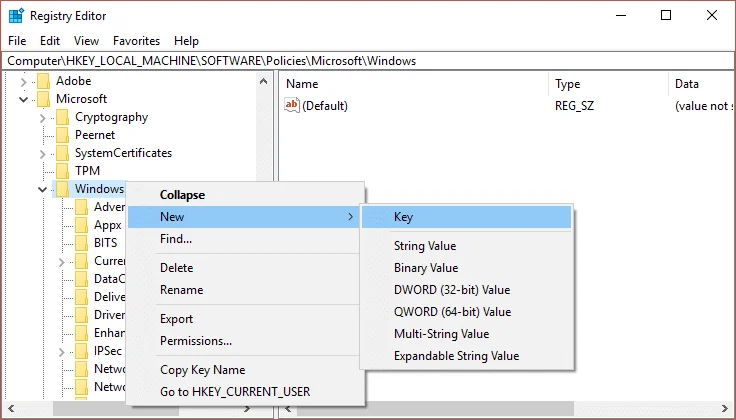Select the Microsoft folder icon
Viewport: 736px width, 420px height.
[44, 99]
